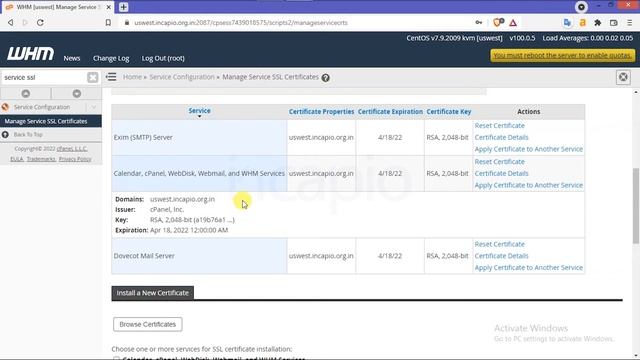Collapse all sidebar sections button
The width and height of the screenshot is (640, 360).
pyautogui.click(x=26, y=93)
